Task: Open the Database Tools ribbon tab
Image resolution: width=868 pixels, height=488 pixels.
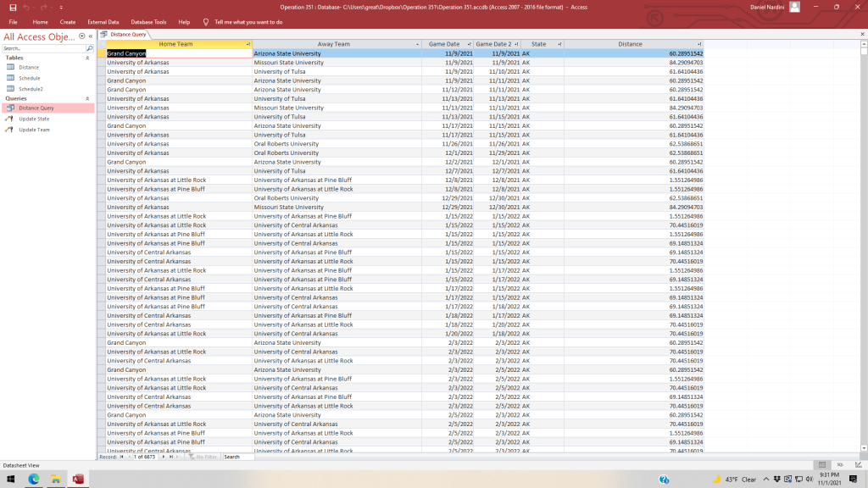Action: pos(148,21)
